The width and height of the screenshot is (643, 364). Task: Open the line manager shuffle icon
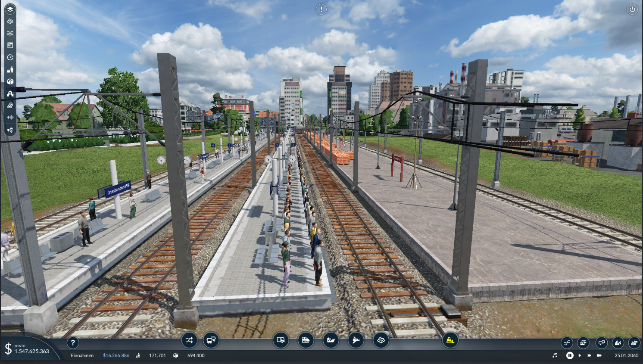(x=189, y=340)
